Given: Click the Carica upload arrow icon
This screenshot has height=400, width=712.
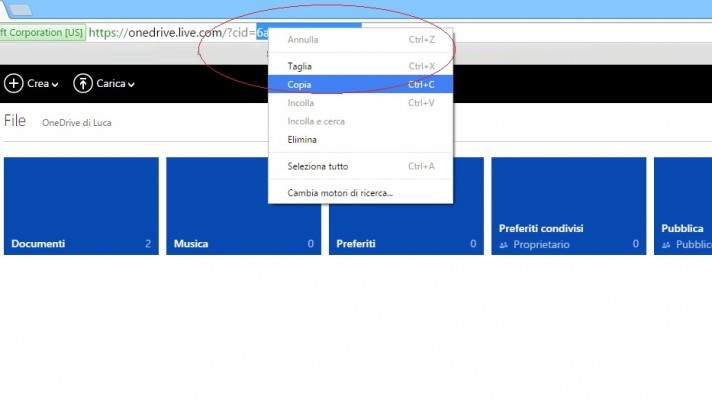Looking at the screenshot, I should [83, 84].
